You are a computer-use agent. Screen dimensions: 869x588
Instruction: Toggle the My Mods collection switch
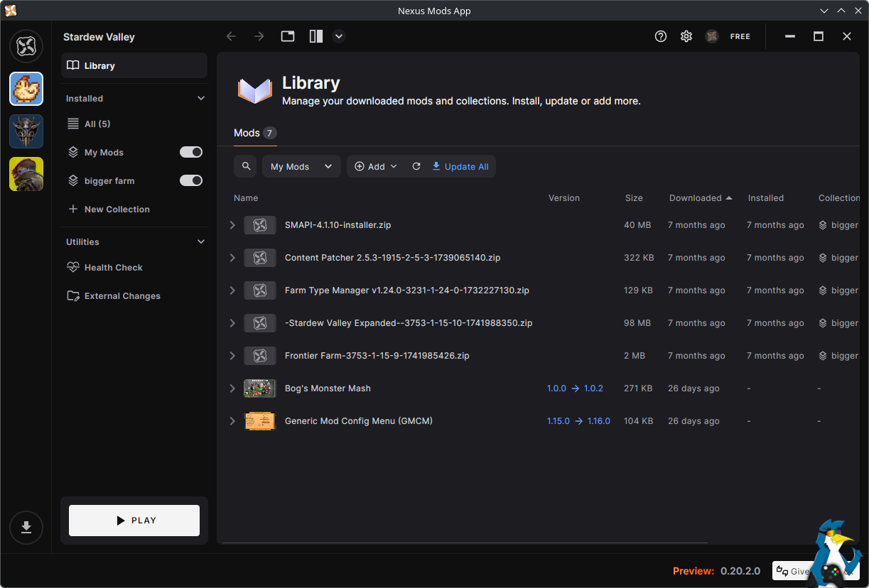coord(190,152)
